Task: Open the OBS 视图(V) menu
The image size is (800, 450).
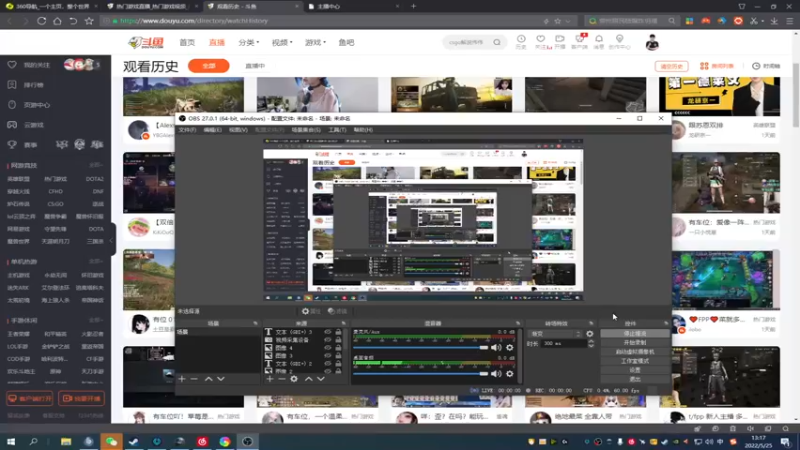Action: point(238,130)
